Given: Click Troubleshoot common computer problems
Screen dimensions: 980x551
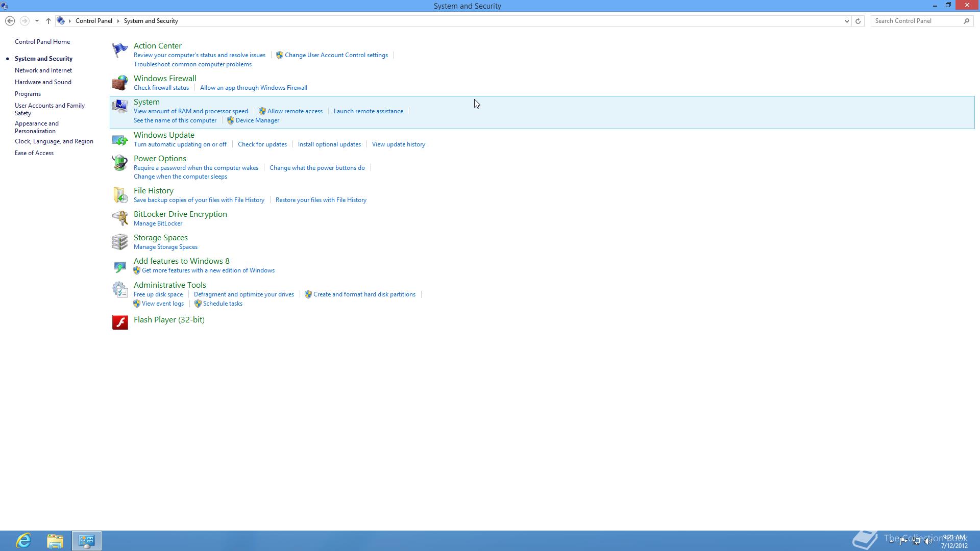Looking at the screenshot, I should pyautogui.click(x=192, y=64).
